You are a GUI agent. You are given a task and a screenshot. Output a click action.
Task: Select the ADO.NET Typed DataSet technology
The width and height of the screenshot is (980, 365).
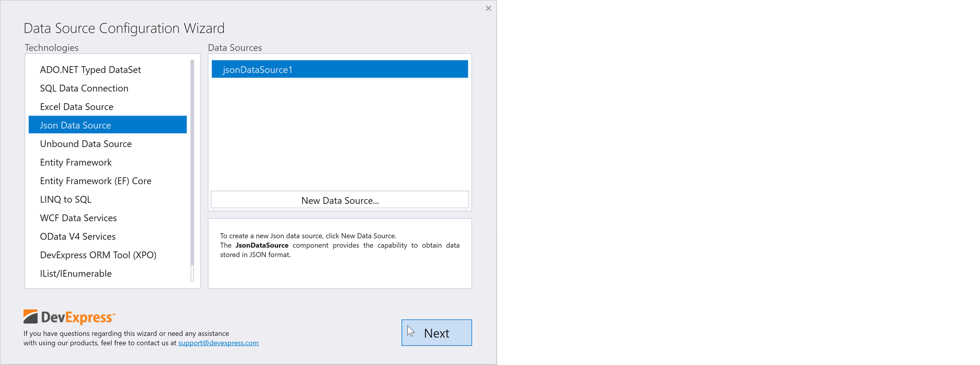point(91,69)
